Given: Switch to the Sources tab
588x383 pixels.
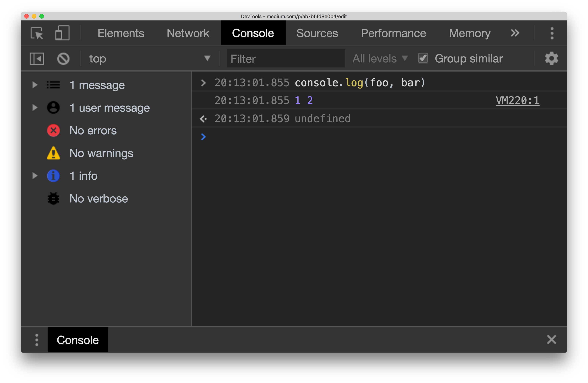Looking at the screenshot, I should click(317, 33).
